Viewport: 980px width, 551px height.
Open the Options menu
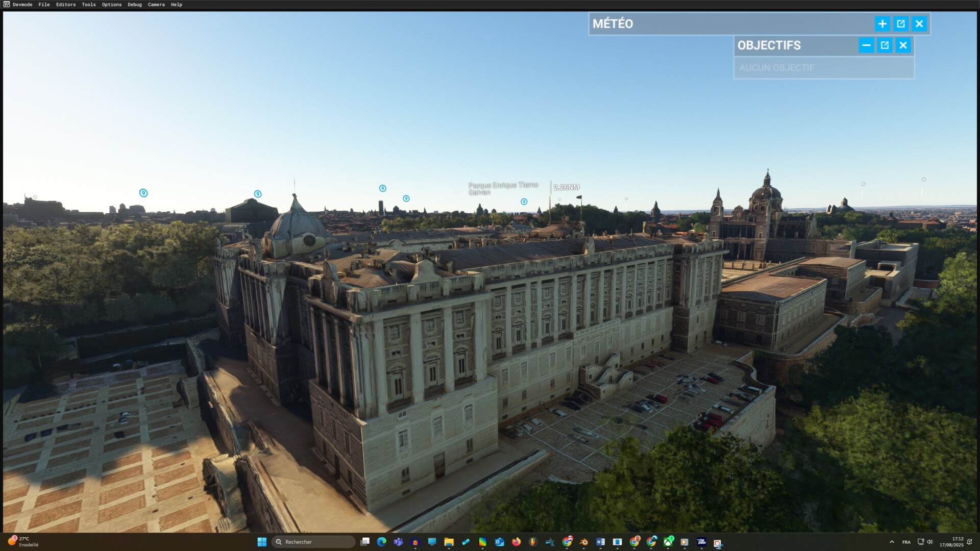[111, 5]
